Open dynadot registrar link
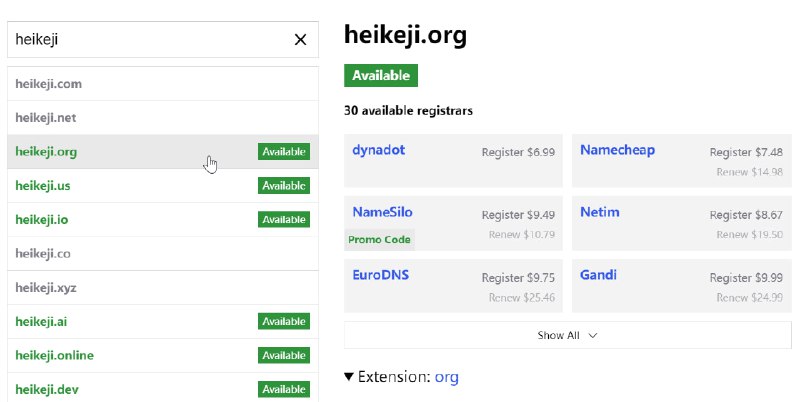The image size is (800, 402). tap(378, 150)
